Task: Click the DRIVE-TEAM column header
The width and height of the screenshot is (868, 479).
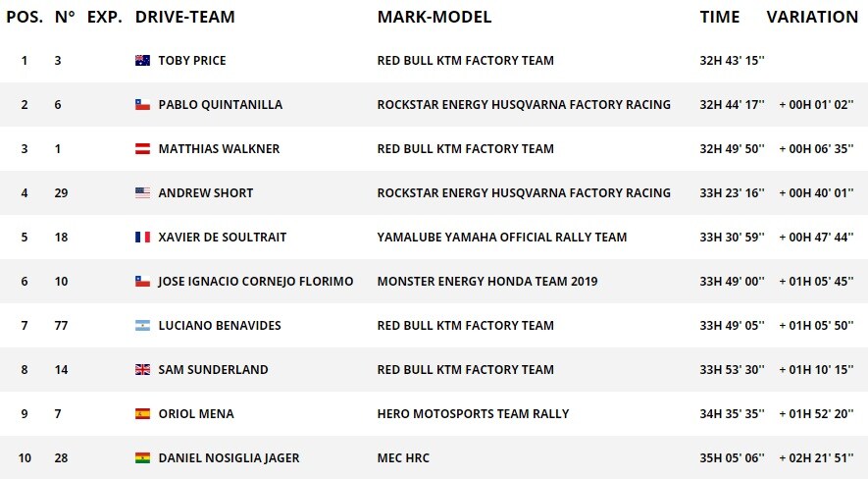Action: [185, 17]
